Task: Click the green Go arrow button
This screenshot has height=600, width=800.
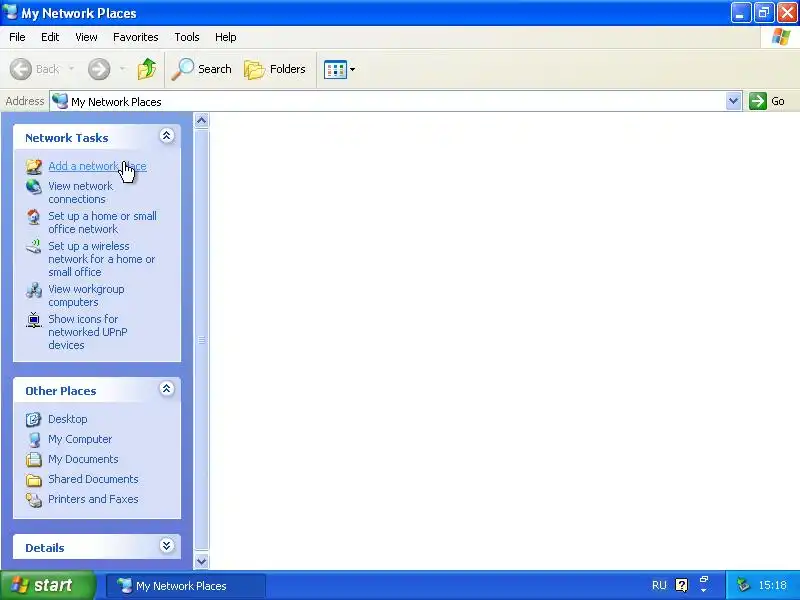Action: 758,101
